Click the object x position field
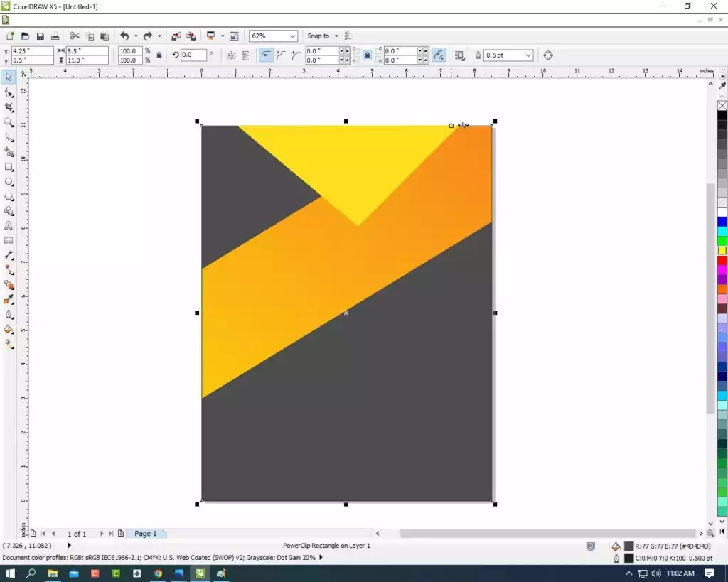This screenshot has width=728, height=582. coord(33,51)
